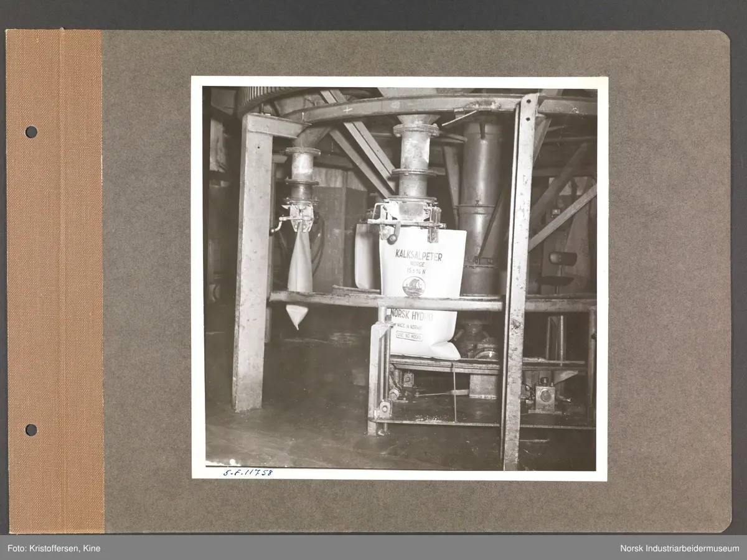The width and height of the screenshot is (747, 560).
Task: Click the Viking ship logo on the sack
Action: 414,286
